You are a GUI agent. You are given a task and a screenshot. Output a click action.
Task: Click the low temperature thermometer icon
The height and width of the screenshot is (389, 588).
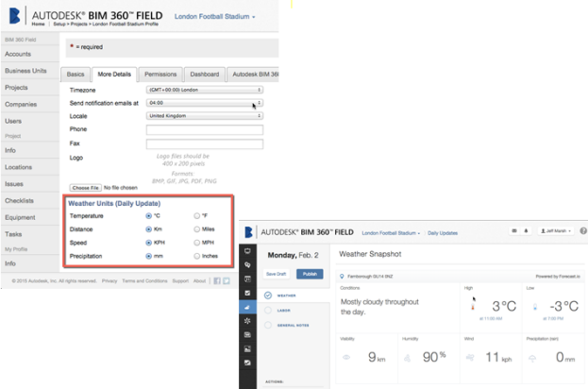[535, 307]
